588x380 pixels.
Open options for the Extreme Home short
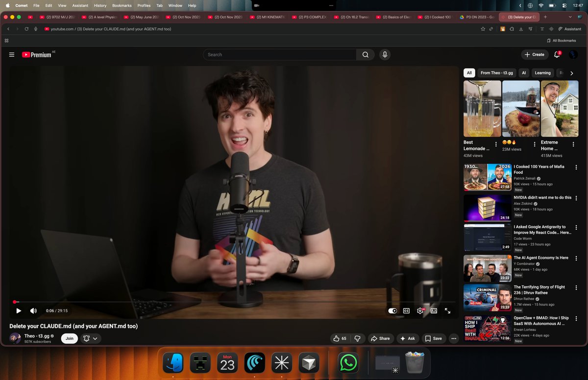pos(573,144)
